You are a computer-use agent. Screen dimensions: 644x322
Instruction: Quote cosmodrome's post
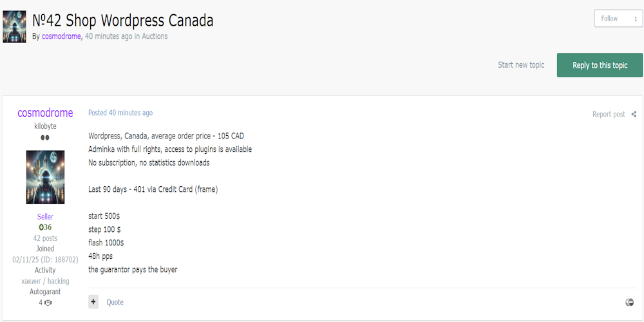pos(115,302)
